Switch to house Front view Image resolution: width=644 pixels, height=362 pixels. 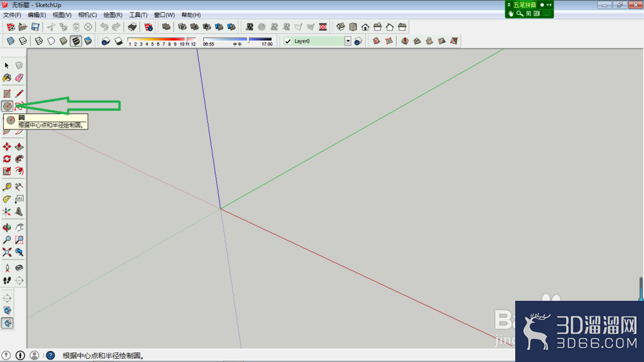coord(365,27)
